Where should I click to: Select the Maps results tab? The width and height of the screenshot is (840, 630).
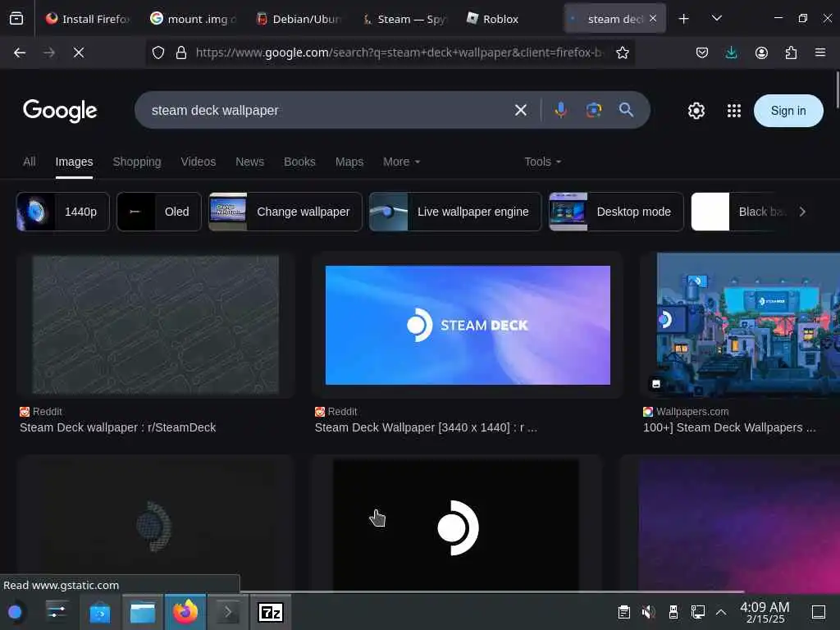(349, 162)
